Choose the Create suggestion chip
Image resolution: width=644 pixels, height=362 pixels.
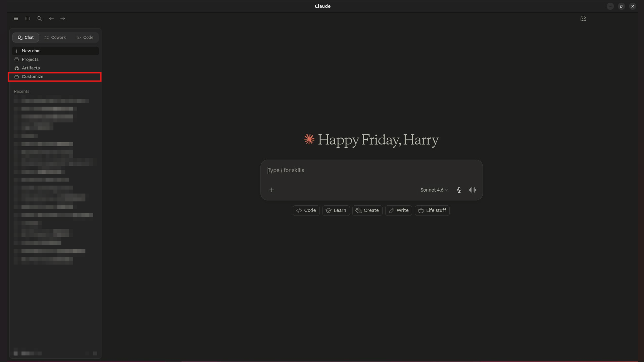(367, 211)
